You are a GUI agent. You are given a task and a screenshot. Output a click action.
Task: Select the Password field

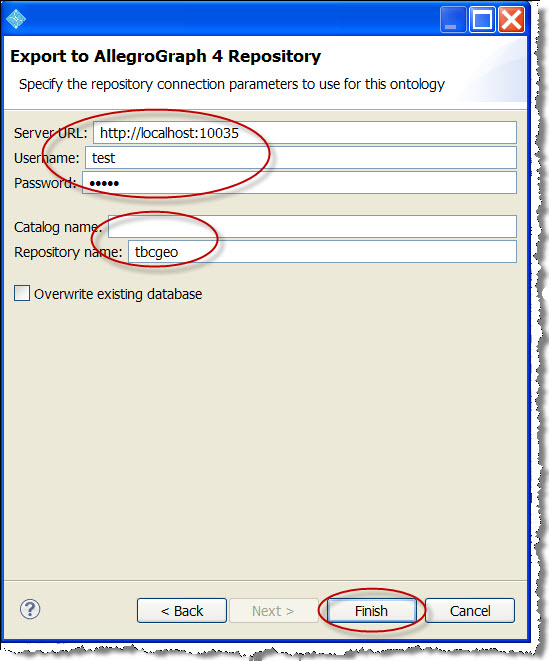coord(299,183)
